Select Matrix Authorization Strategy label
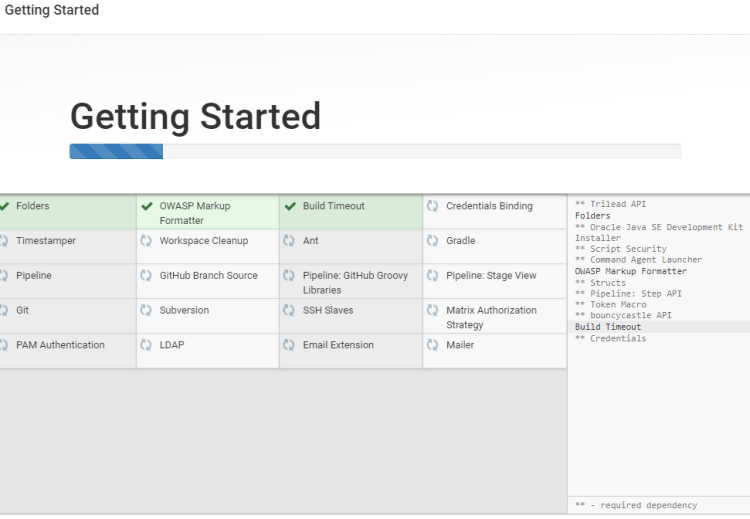The image size is (750, 519). point(491,317)
